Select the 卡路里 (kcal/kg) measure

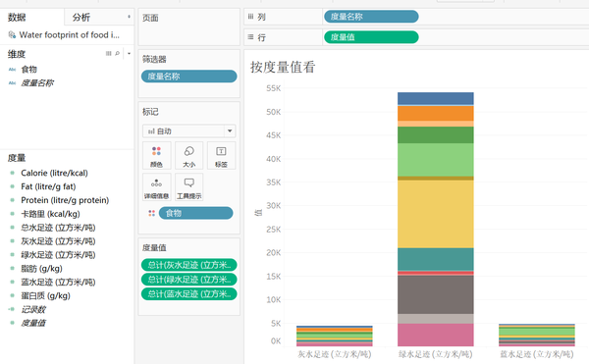pos(50,214)
